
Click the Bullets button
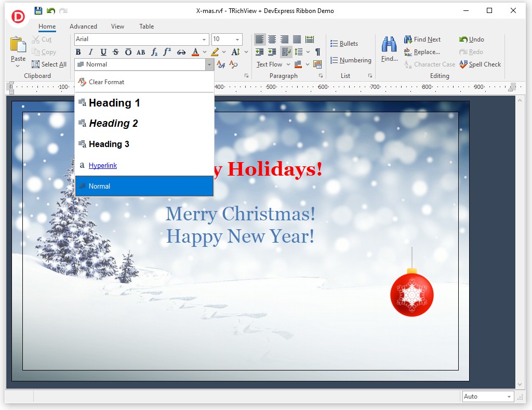(344, 44)
